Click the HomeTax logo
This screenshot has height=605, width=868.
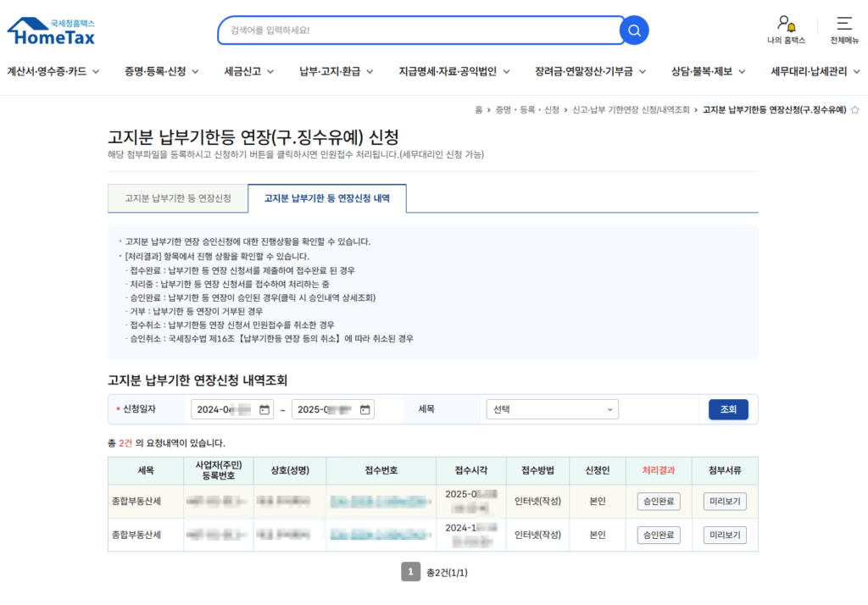coord(51,31)
